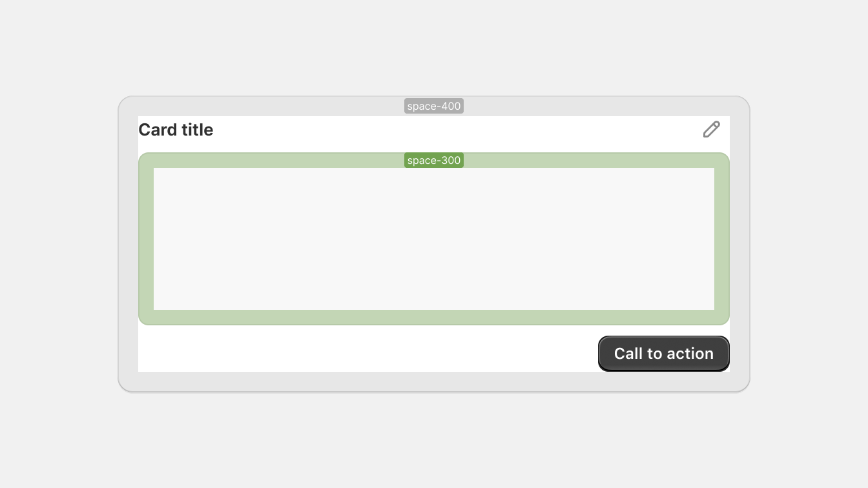Click the word "Card" in the heading
This screenshot has height=488, width=868.
click(158, 130)
